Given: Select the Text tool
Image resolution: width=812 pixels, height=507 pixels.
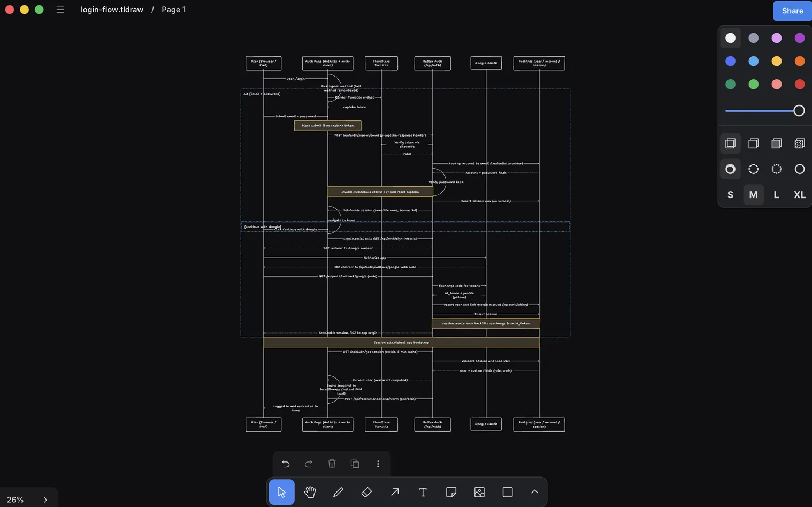Looking at the screenshot, I should pos(423,492).
